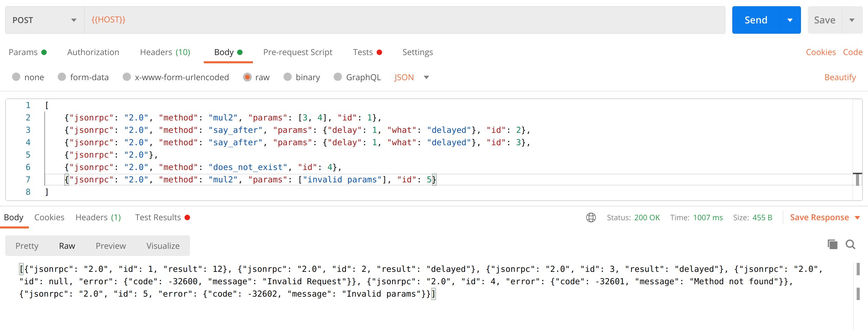868x330 pixels.
Task: Open the Cookies manager link
Action: [x=821, y=52]
